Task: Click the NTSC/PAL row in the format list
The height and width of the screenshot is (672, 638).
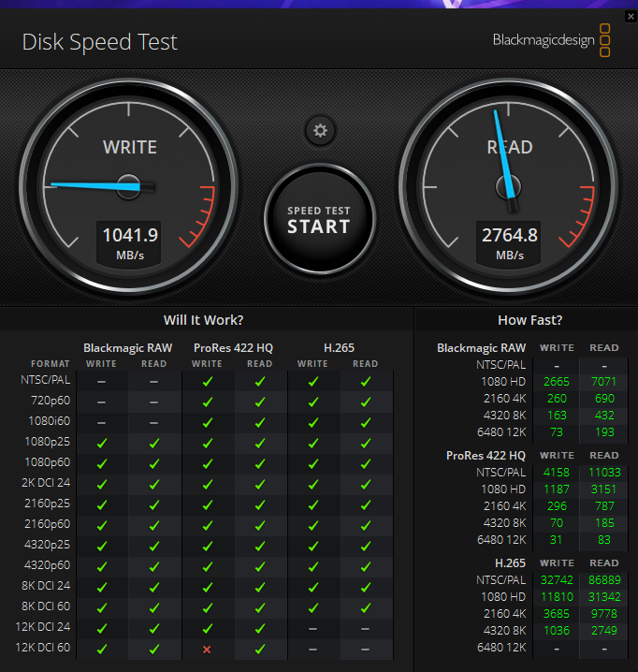Action: pyautogui.click(x=46, y=380)
